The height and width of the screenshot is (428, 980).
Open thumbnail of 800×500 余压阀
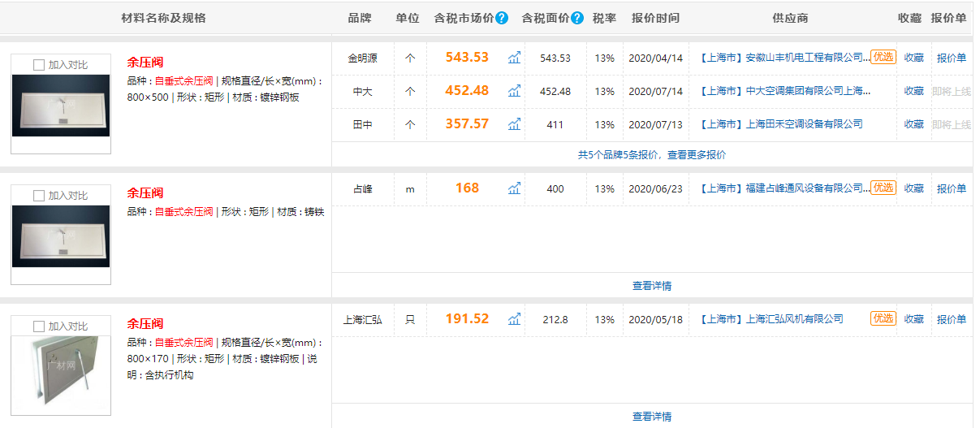pyautogui.click(x=61, y=106)
